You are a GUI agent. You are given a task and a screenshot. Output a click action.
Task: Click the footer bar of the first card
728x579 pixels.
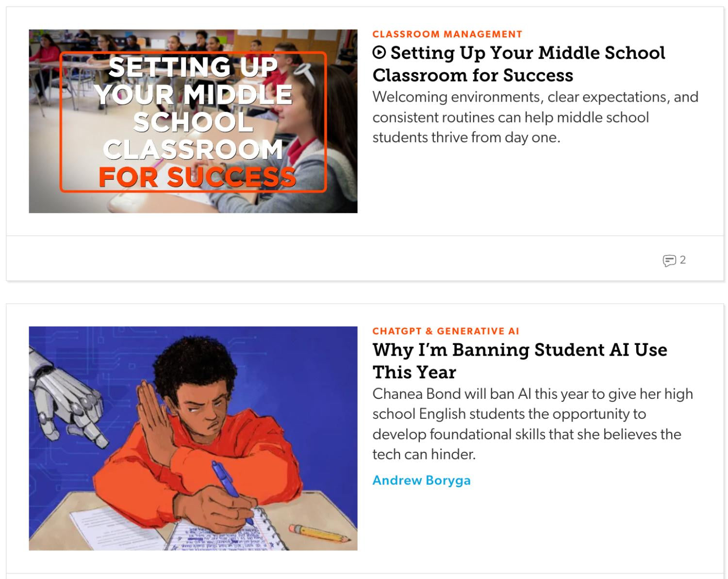tap(365, 258)
